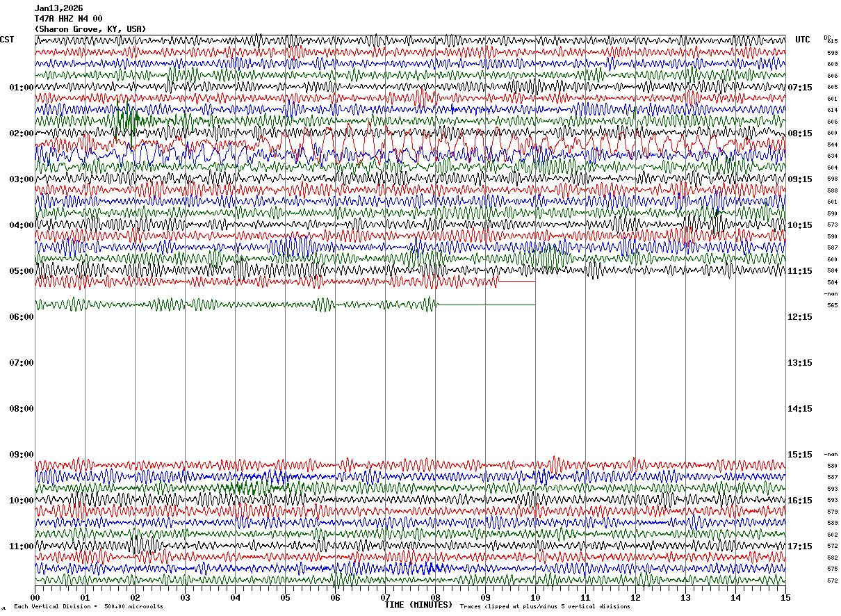Click minute 01 on the bottom time axis
Image resolution: width=841 pixels, height=616 pixels.
pyautogui.click(x=85, y=598)
